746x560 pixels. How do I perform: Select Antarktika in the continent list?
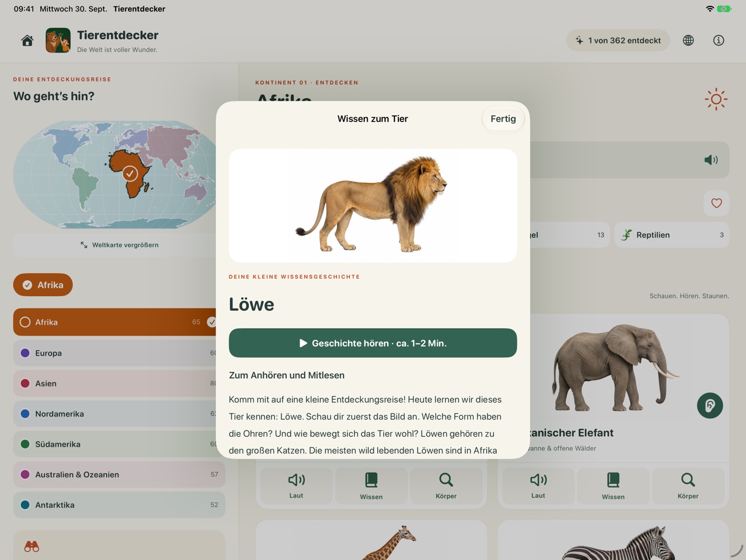coord(119,505)
